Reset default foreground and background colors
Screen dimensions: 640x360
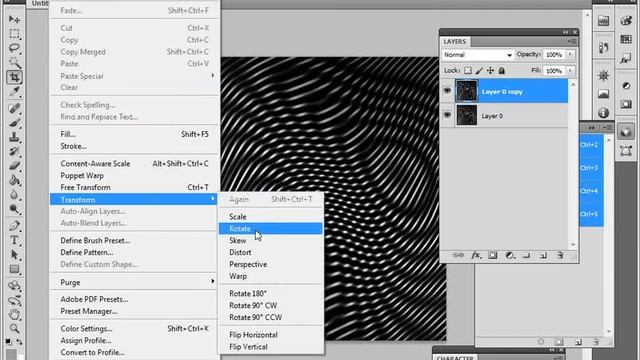(x=9, y=341)
